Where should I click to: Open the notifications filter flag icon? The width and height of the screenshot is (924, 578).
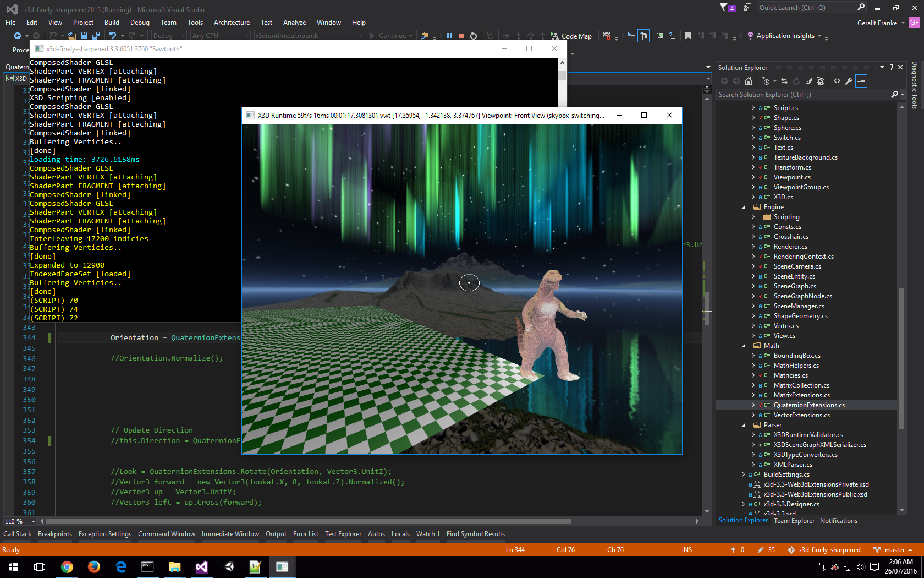pyautogui.click(x=728, y=8)
